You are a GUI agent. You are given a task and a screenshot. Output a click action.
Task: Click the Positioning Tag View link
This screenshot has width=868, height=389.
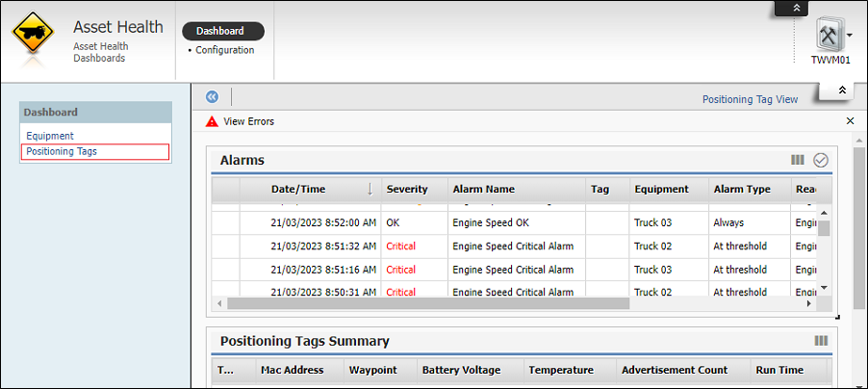point(750,99)
